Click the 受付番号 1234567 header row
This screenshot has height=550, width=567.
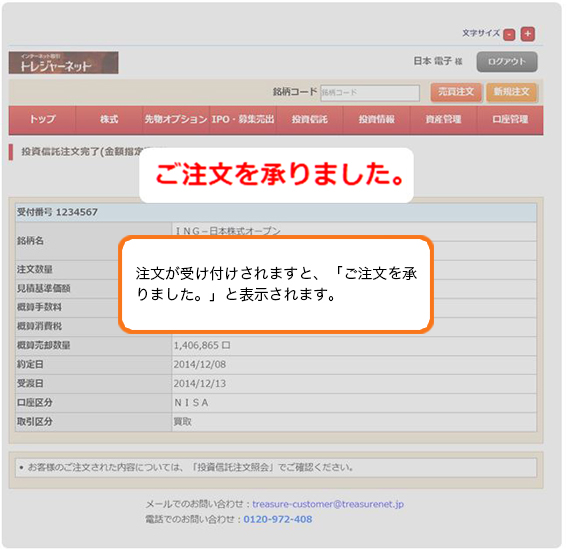(276, 212)
